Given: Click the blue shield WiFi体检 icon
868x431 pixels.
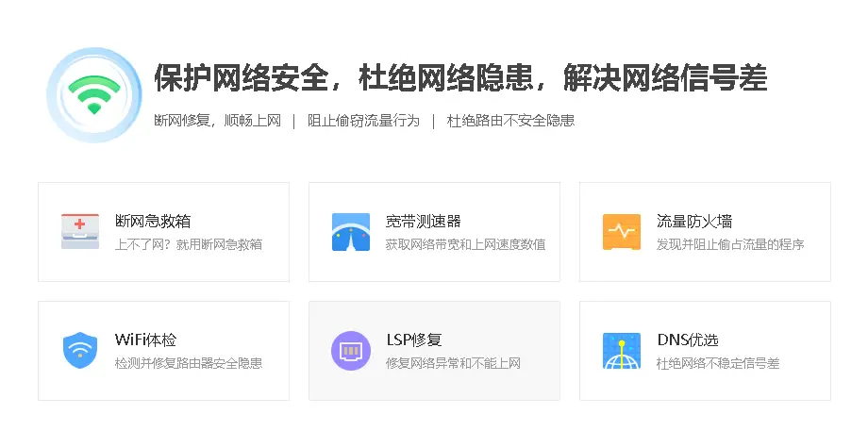Looking at the screenshot, I should pos(80,350).
